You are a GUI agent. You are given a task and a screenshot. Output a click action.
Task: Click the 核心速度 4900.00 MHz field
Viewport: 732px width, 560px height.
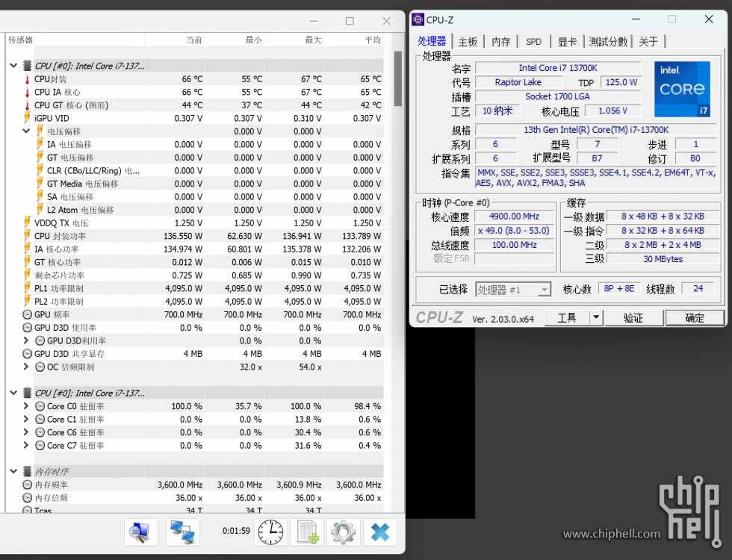click(x=514, y=216)
